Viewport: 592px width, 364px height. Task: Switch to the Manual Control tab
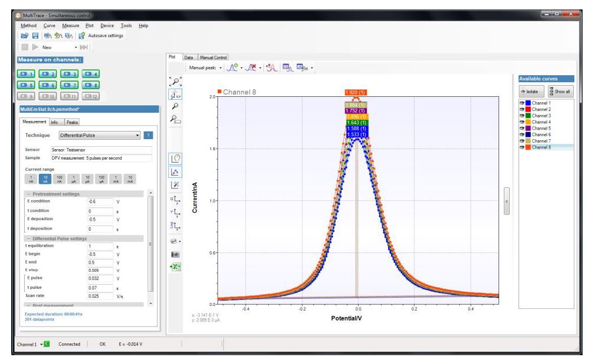click(x=213, y=58)
